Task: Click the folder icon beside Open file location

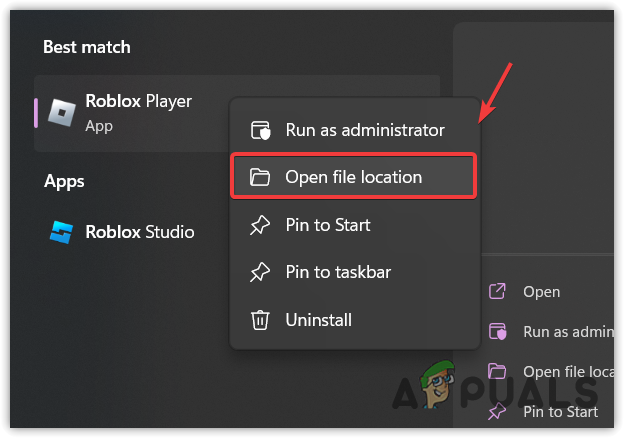Action: coord(260,177)
